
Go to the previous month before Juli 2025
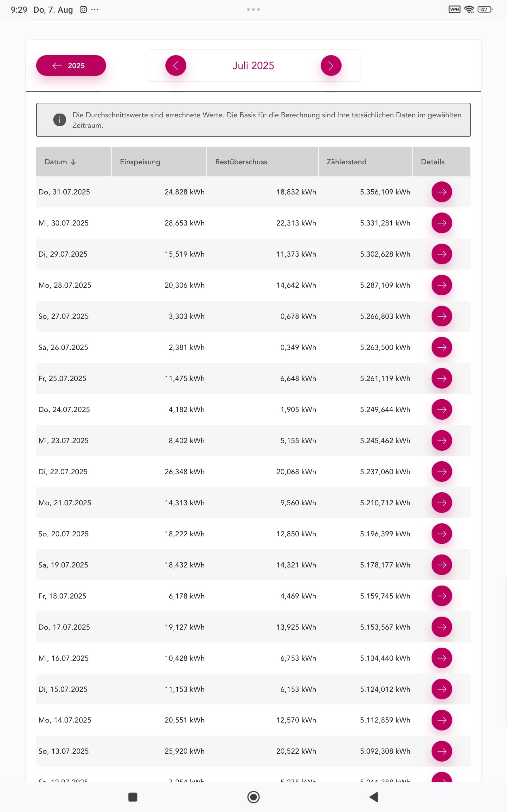coord(176,65)
